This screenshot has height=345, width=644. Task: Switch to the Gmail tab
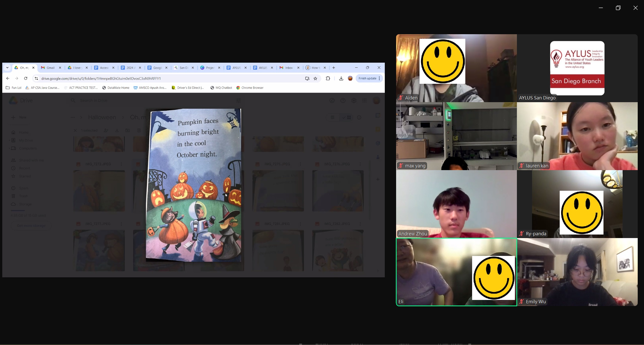pos(51,68)
